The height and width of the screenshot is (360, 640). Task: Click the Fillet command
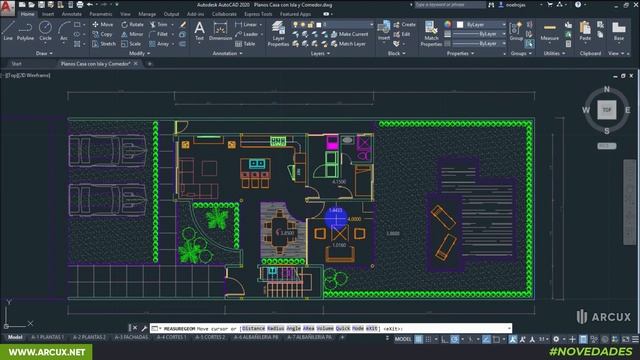click(158, 34)
